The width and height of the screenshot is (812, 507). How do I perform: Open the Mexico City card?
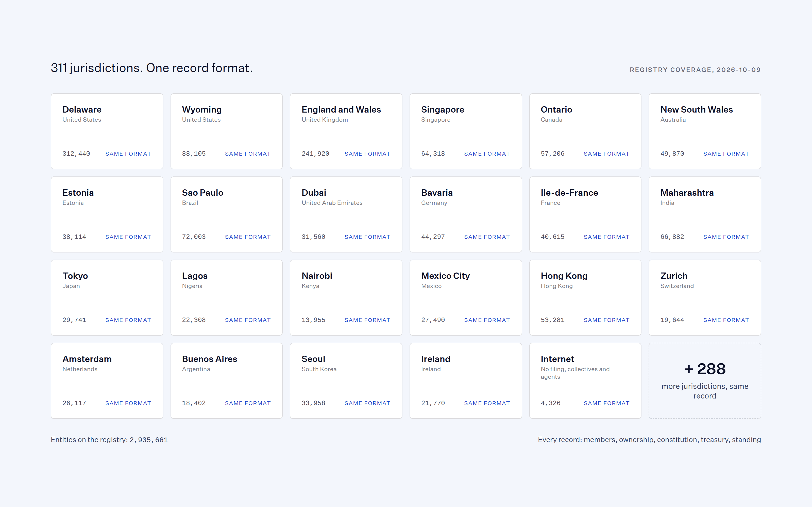(466, 297)
